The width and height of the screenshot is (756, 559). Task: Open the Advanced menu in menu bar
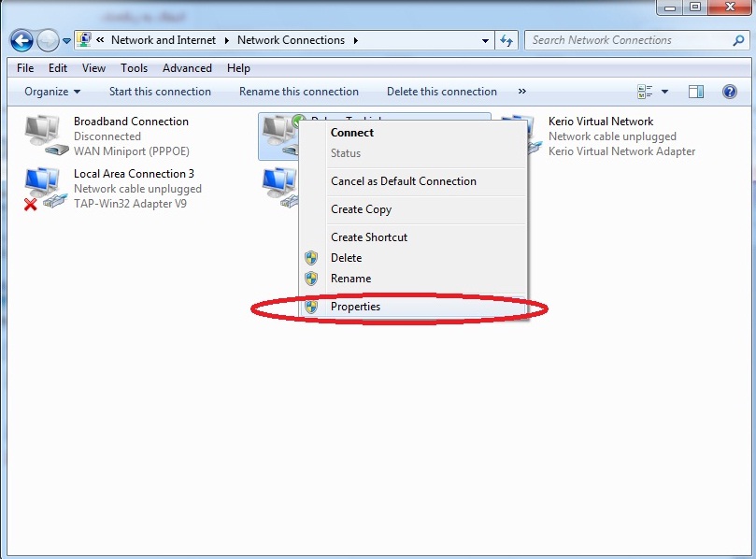[187, 68]
